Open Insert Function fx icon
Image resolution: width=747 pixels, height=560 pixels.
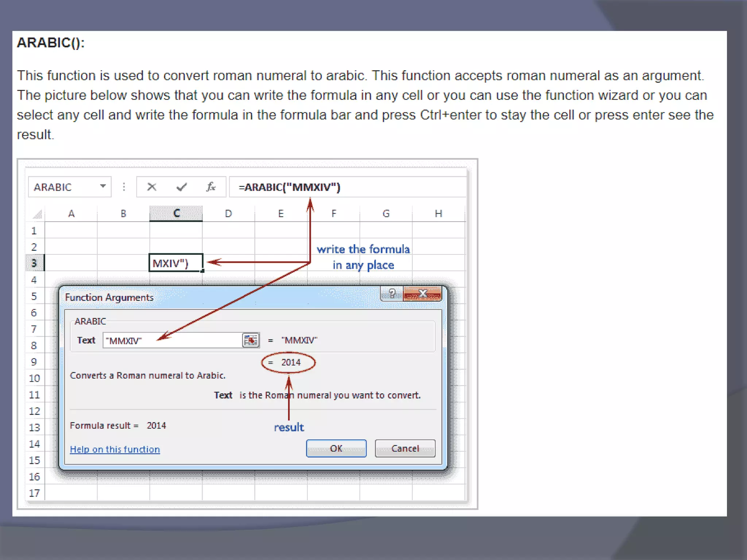[x=211, y=187]
